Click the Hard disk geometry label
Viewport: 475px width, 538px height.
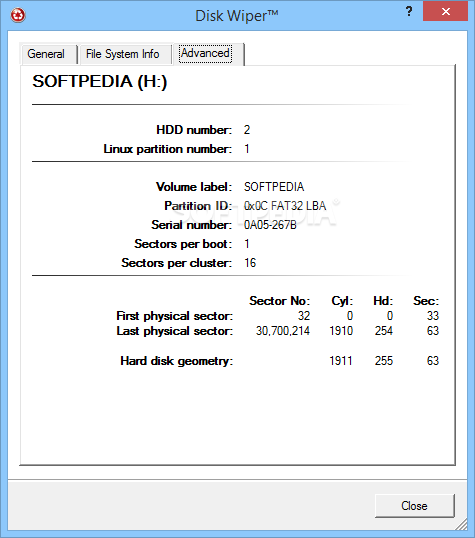point(176,361)
